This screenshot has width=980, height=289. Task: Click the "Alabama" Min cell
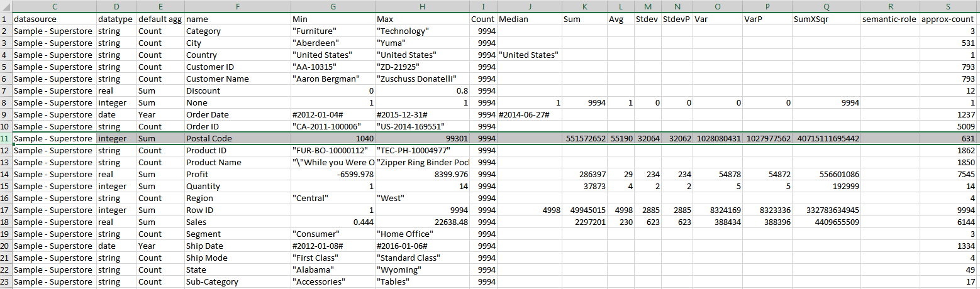pyautogui.click(x=333, y=270)
